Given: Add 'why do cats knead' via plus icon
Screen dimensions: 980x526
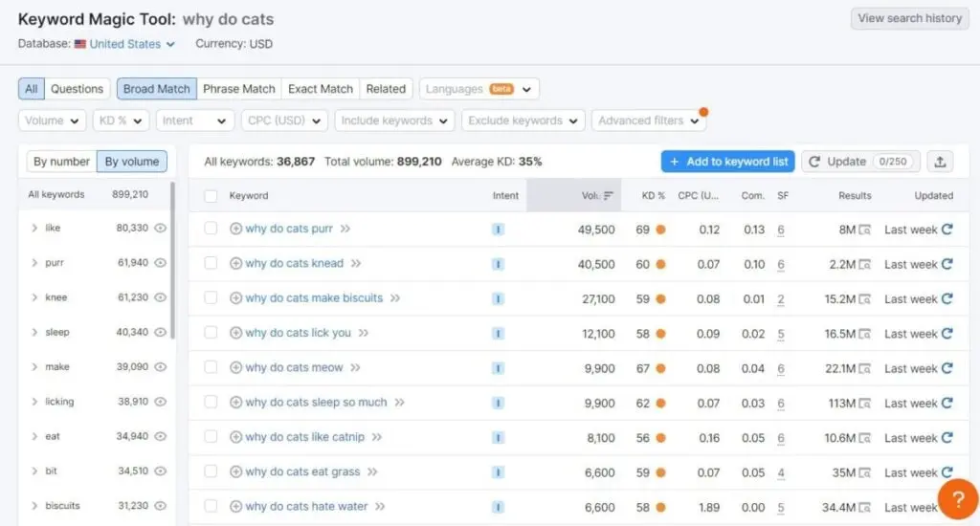Looking at the screenshot, I should pos(235,264).
